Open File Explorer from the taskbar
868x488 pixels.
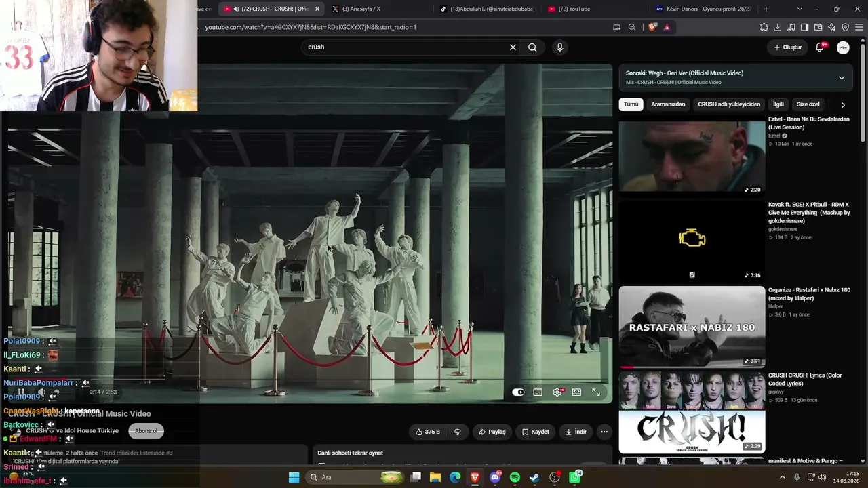tap(435, 477)
